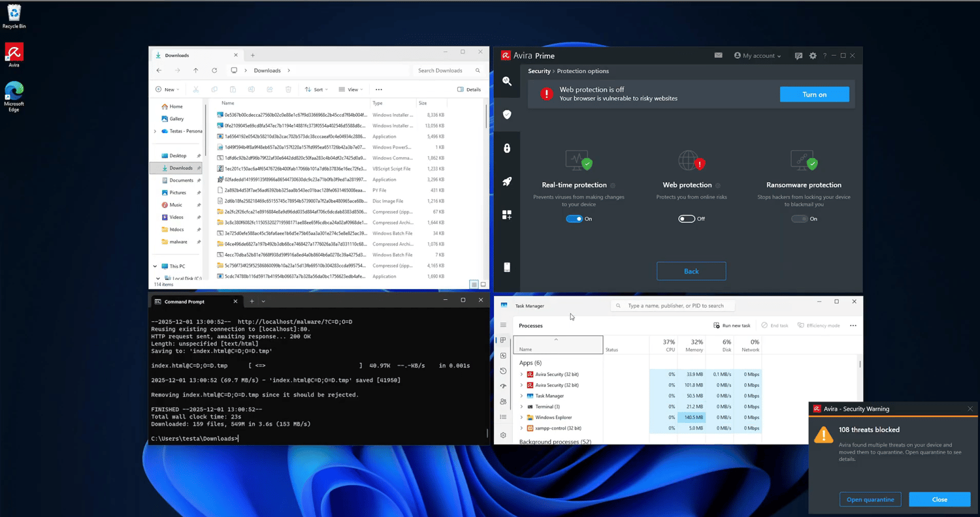Viewport: 980px width, 517px height.
Task: Select the Command Prompt tab
Action: point(196,302)
